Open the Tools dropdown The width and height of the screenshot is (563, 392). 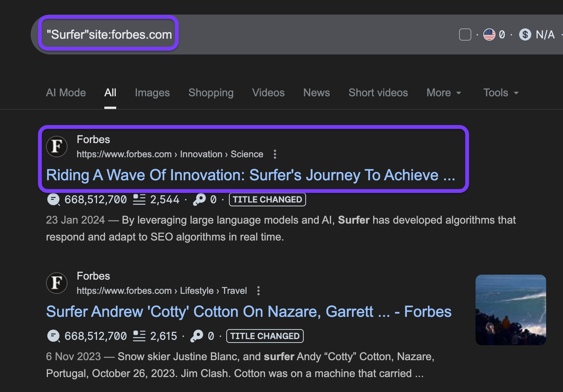pos(500,93)
